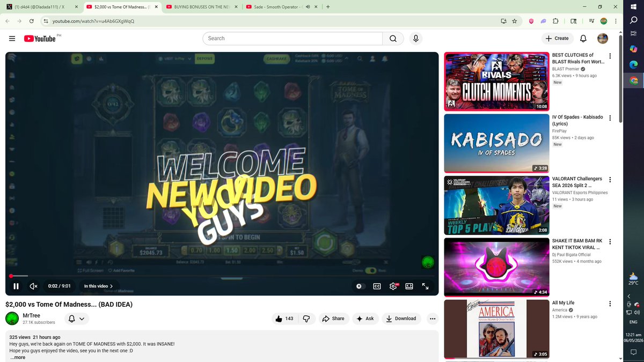Open VALORANT Challengers Top 5 Plays thumbnail

point(496,205)
